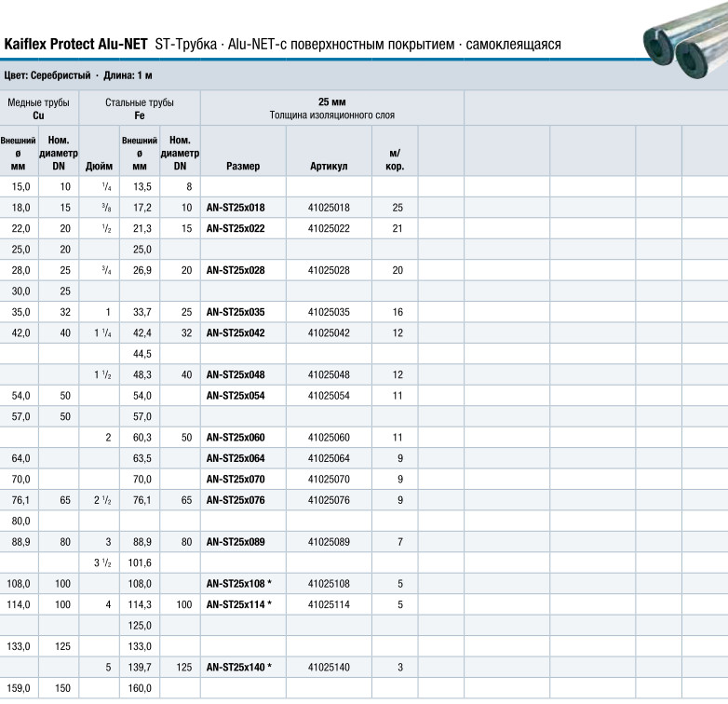Click the pipe insulation product image

pos(686,39)
